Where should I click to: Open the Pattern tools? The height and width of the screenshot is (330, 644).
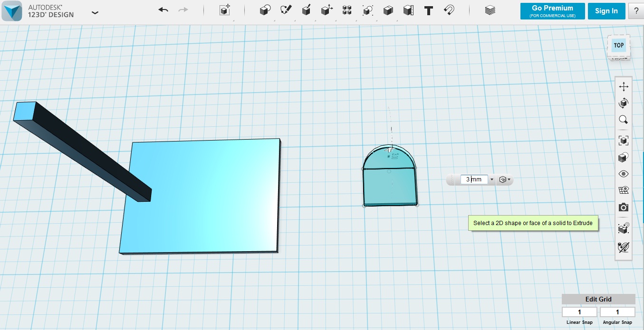pyautogui.click(x=347, y=10)
